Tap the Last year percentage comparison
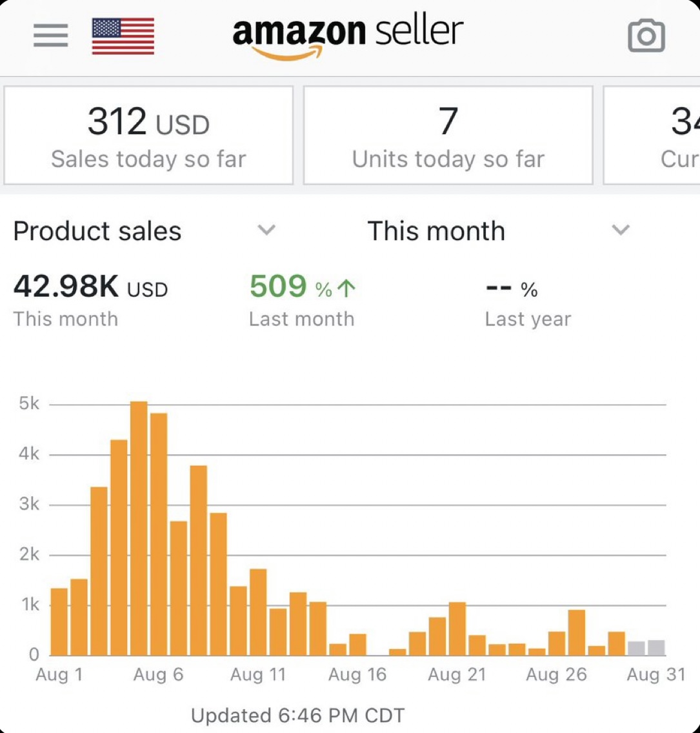Viewport: 700px width, 733px height. click(512, 289)
